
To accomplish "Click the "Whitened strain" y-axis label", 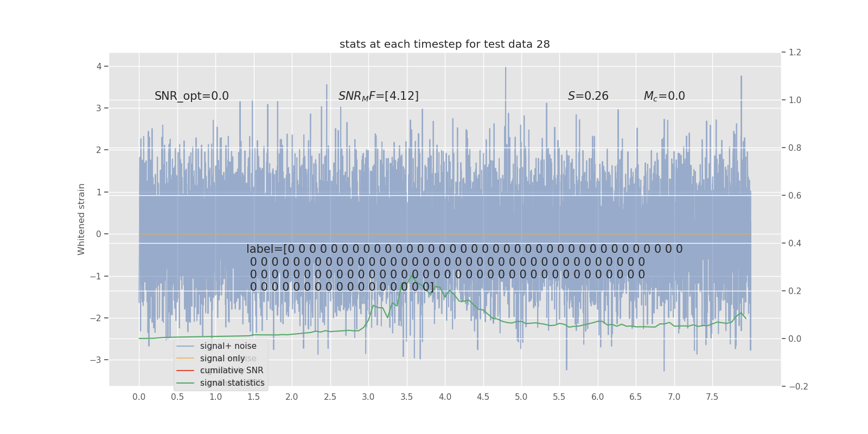I will [x=81, y=219].
